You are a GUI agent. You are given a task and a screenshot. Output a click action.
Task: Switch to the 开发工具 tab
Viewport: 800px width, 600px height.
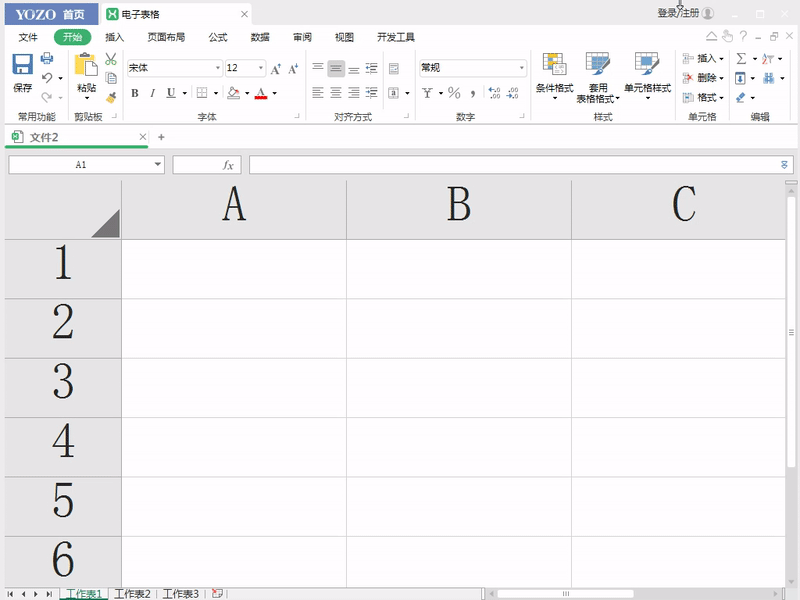[396, 37]
